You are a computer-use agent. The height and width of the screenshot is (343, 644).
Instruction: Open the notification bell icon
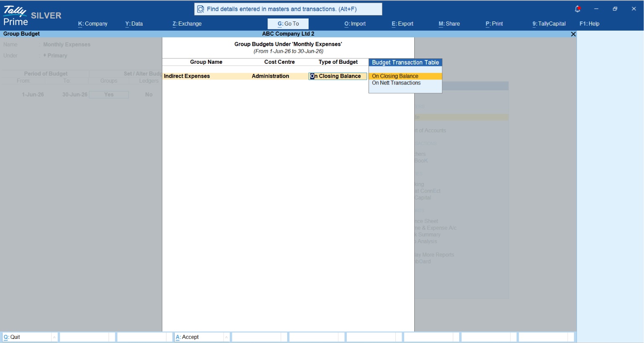coord(577,9)
